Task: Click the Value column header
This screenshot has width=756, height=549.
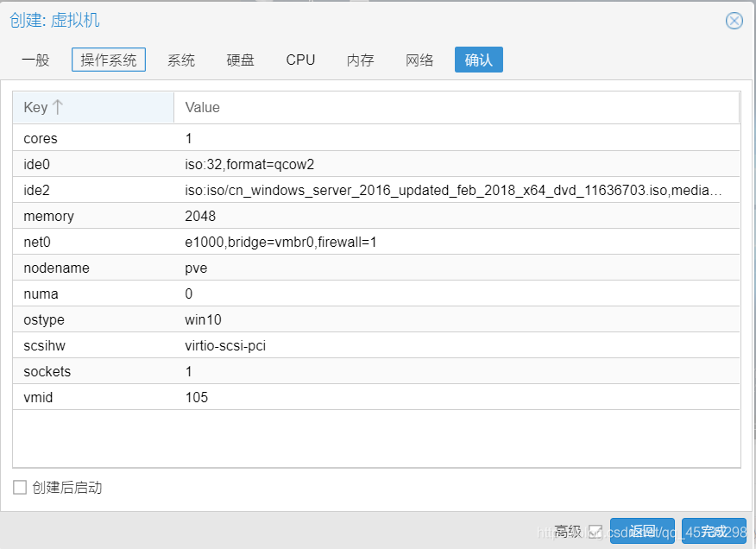Action: [x=457, y=107]
